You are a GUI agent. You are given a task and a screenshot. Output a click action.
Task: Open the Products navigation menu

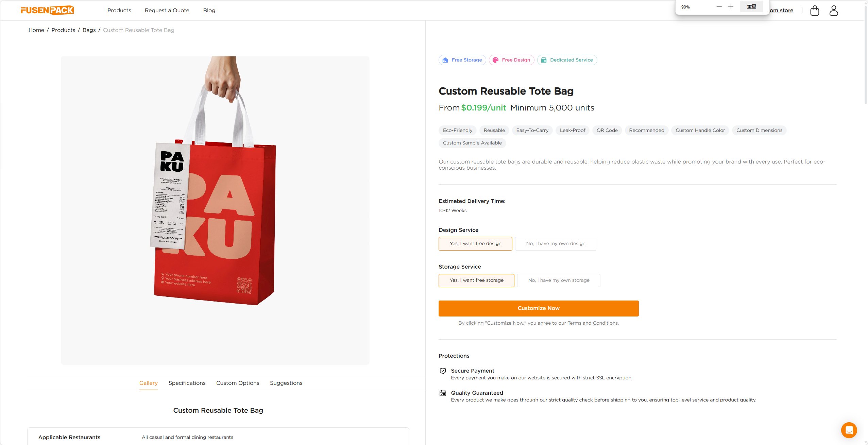tap(119, 10)
